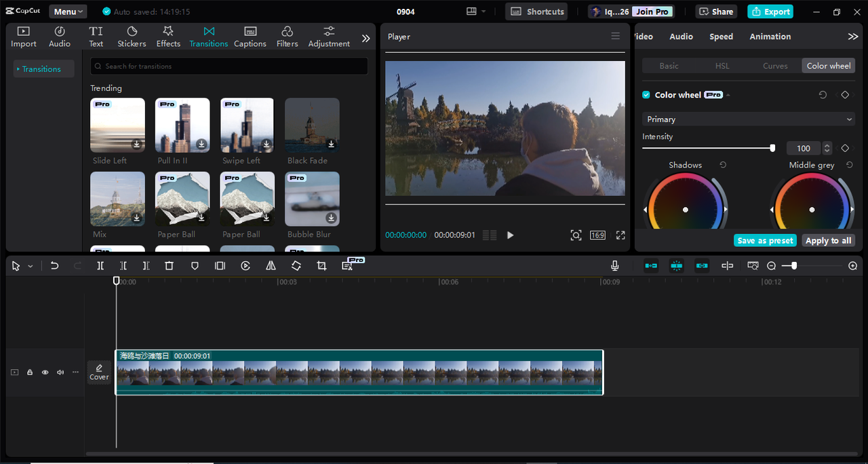Click the marker shield icon in timeline toolbar
The width and height of the screenshot is (868, 464).
pyautogui.click(x=195, y=266)
